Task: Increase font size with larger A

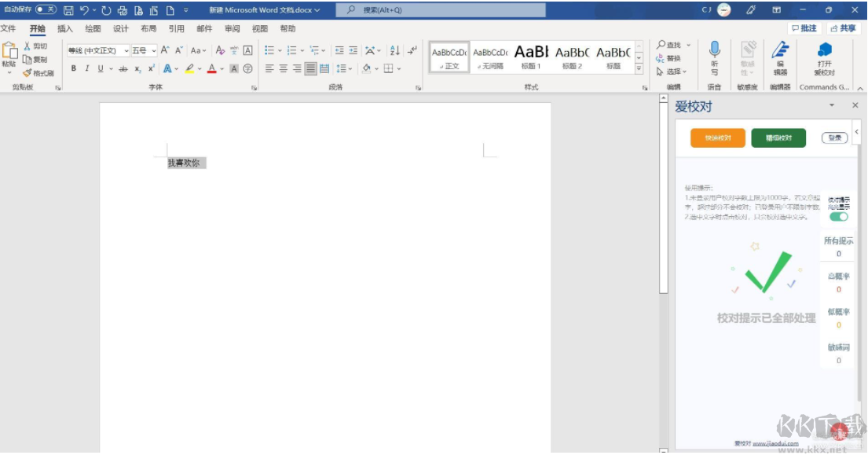Action: (165, 50)
